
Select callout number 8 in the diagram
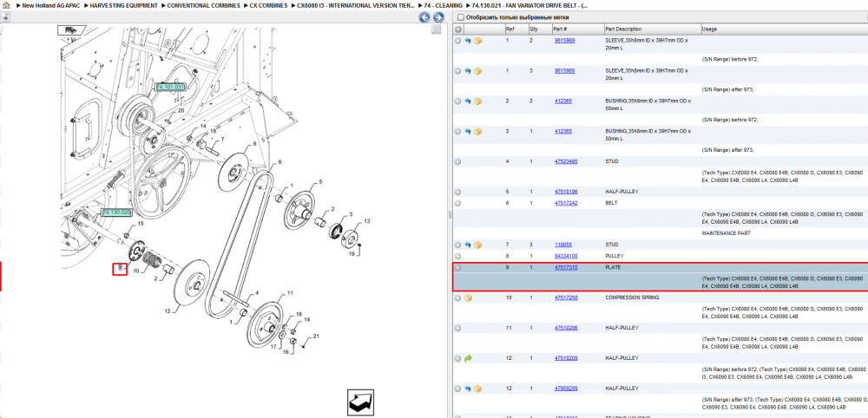254,144
